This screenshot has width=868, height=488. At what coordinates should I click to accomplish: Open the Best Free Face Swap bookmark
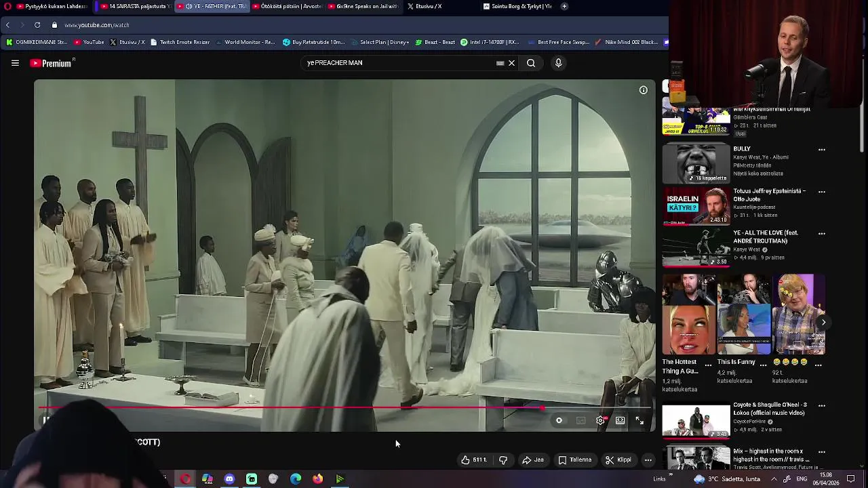558,42
